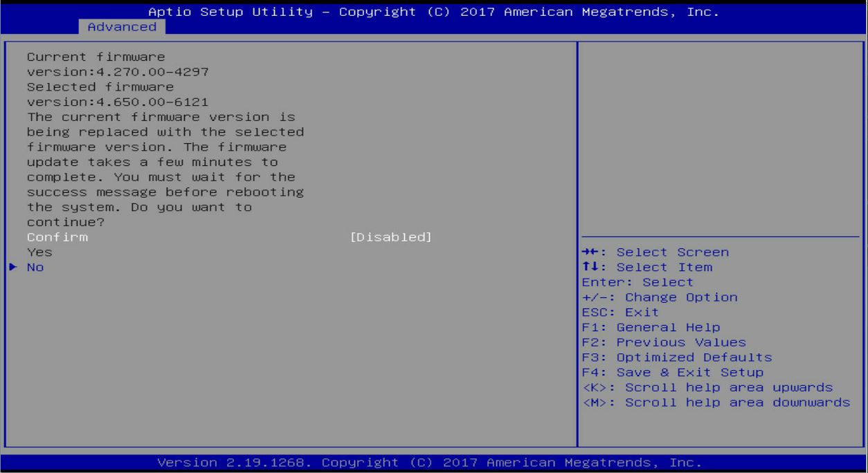Open the [Disabled] value for Confirm
Viewport: 868px width, 473px height.
(x=391, y=237)
